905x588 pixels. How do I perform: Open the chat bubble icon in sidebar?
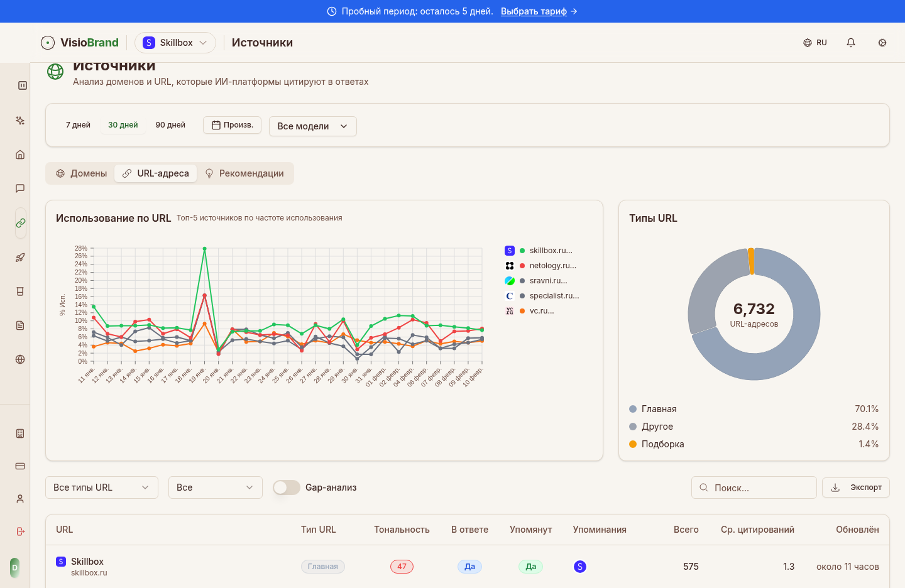19,188
